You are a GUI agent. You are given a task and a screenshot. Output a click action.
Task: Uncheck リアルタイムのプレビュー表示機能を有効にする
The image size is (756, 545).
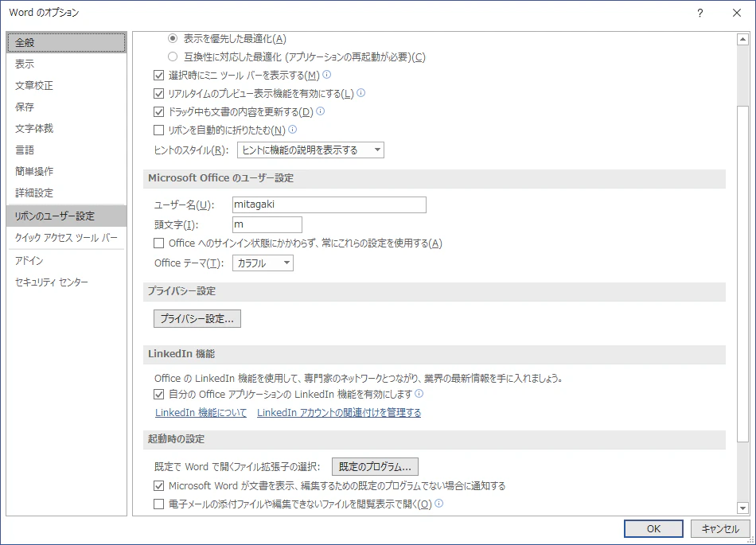tap(158, 93)
